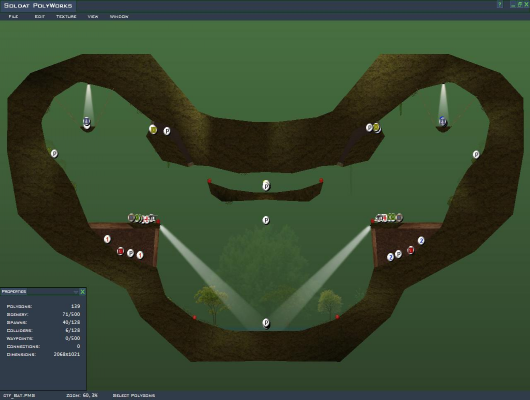Select the lower red 1 spawn in left bunker

pos(140,255)
